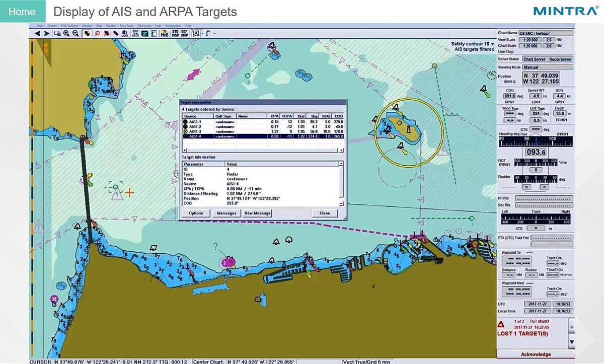Select AIS1-1 row in target list
The image size is (604, 364).
(263, 121)
